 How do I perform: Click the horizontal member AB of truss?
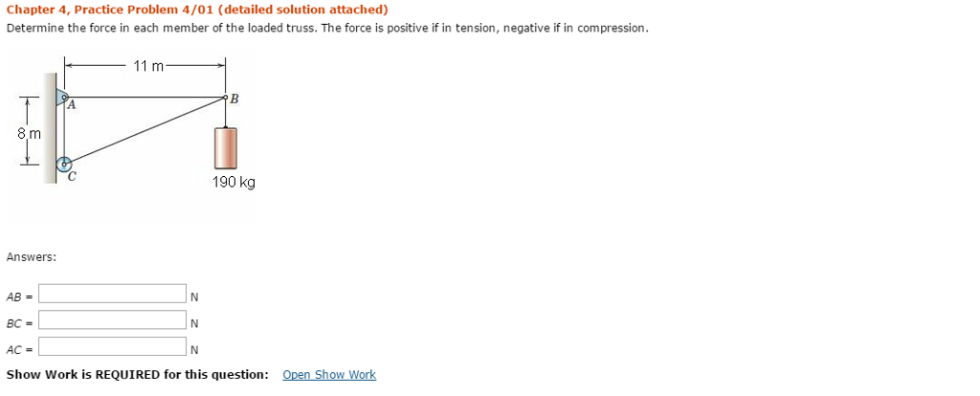(144, 97)
